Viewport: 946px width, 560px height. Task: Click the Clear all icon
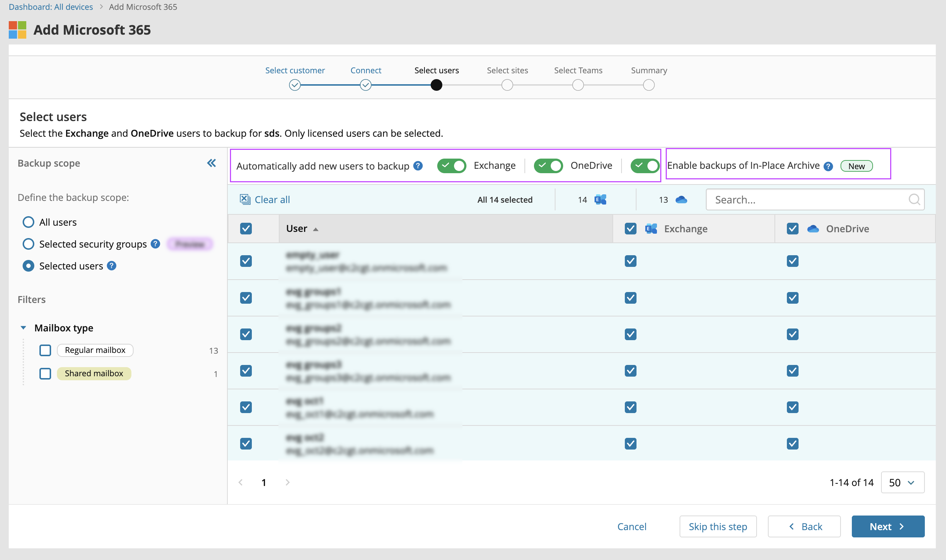click(245, 199)
